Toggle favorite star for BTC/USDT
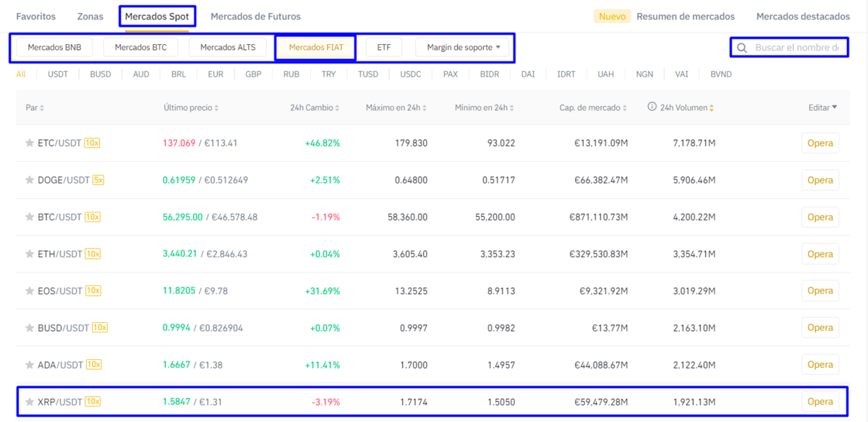This screenshot has height=422, width=868. [30, 217]
